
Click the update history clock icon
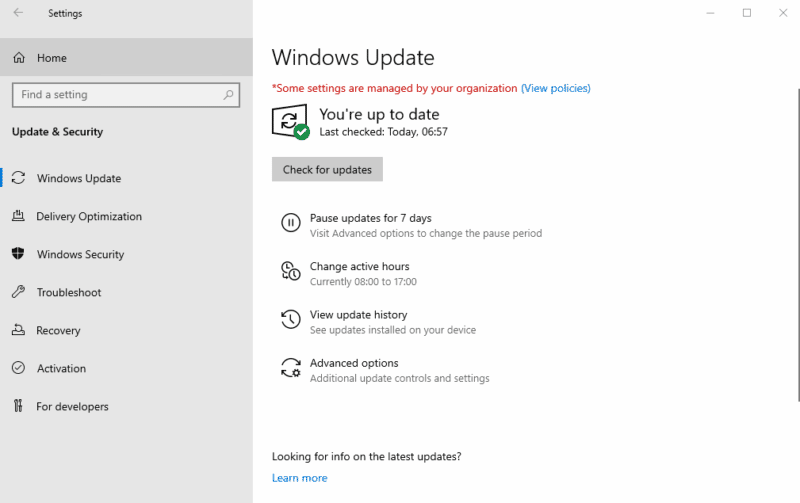click(291, 319)
